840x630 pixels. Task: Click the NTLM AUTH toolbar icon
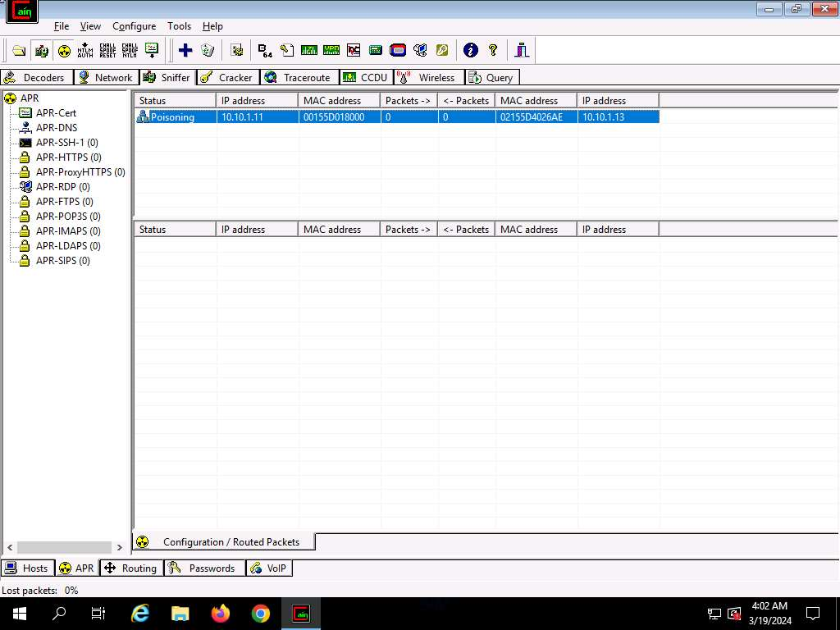pos(85,50)
